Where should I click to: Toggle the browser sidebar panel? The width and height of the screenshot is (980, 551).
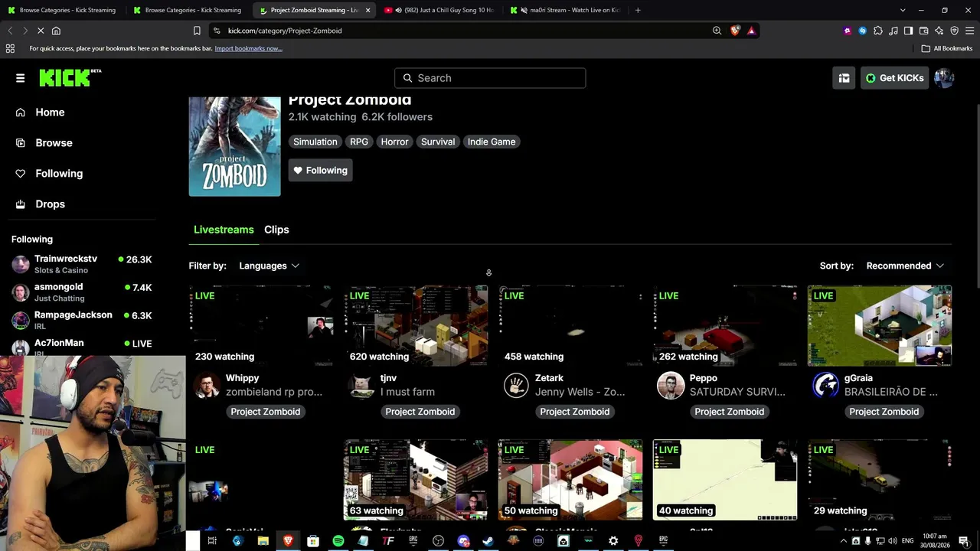(908, 31)
